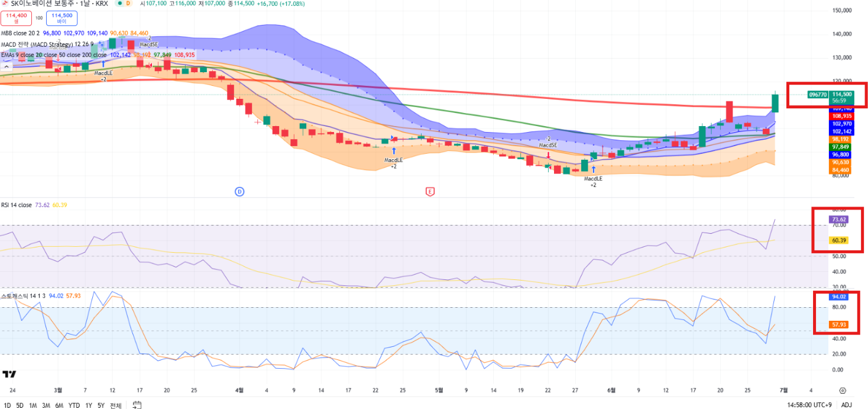Click the SK이노베이션 symbol logo icon
The width and height of the screenshot is (868, 409).
(x=6, y=4)
